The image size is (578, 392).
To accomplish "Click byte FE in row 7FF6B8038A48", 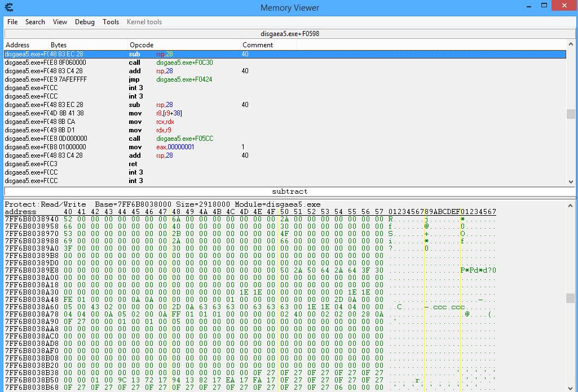I will (68, 300).
